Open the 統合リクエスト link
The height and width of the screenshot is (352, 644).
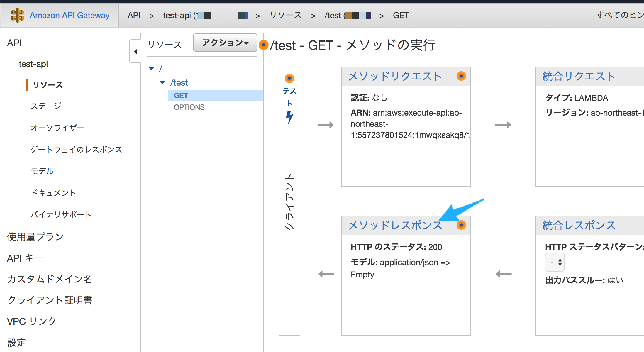pos(579,76)
